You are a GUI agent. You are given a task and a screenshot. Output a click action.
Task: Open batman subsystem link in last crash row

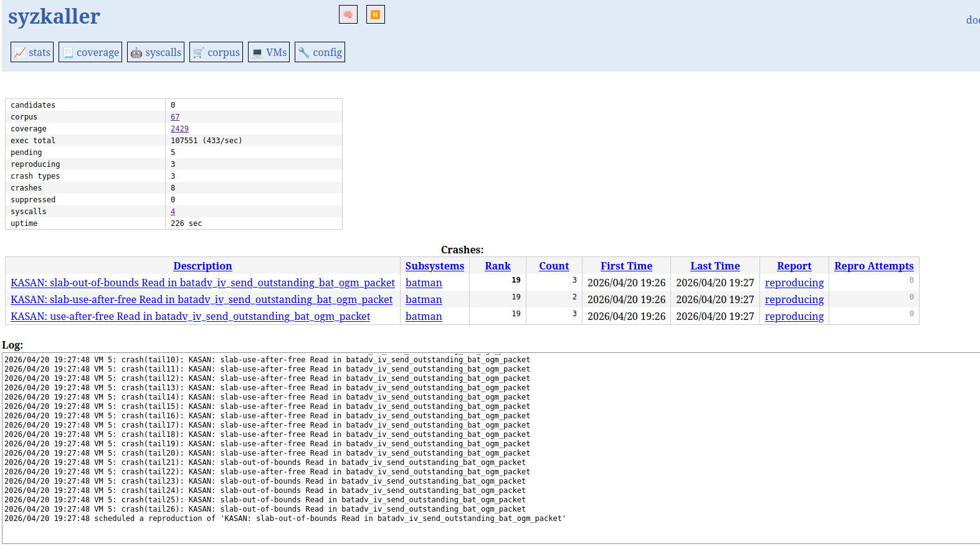[x=424, y=316]
